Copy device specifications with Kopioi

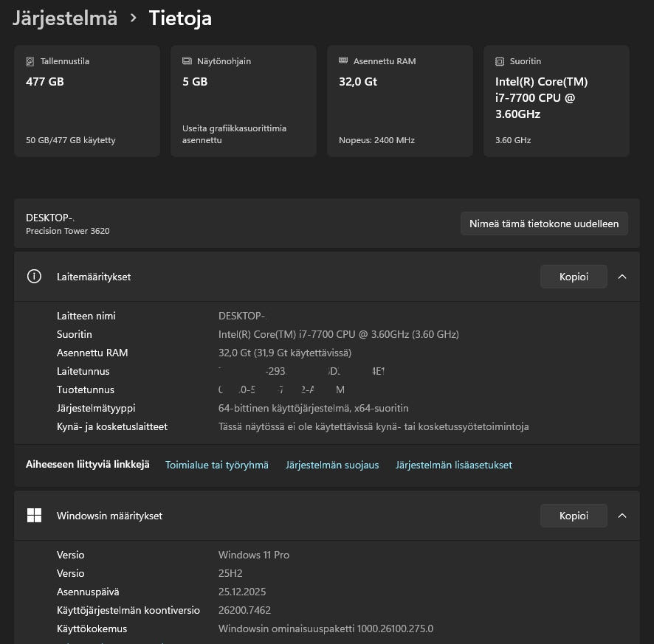tap(574, 277)
